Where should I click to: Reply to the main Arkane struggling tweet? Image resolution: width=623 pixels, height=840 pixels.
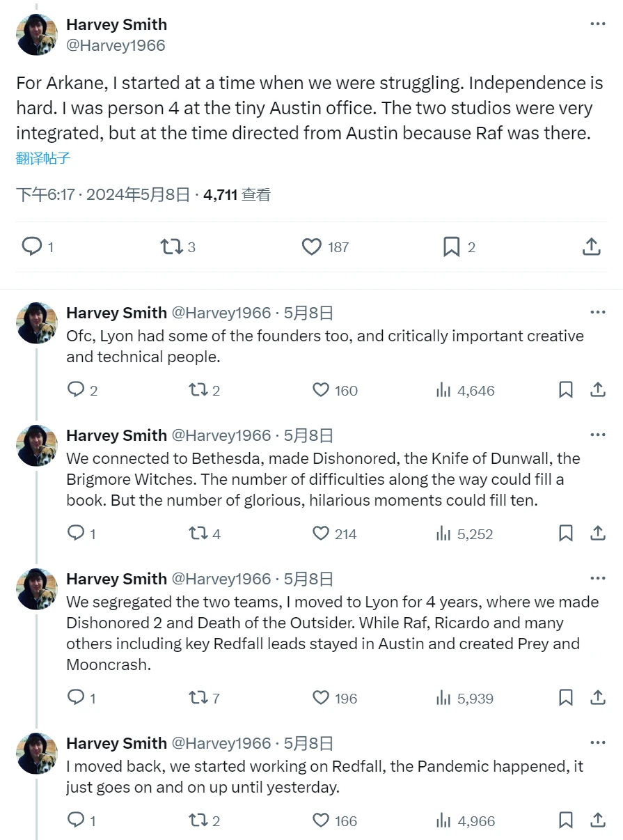click(x=32, y=247)
